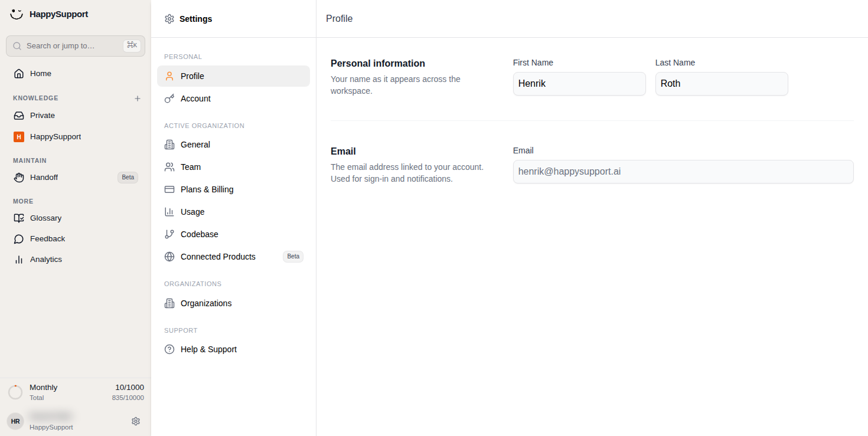Click the Feedback speech bubble icon
The height and width of the screenshot is (436, 868).
[19, 239]
